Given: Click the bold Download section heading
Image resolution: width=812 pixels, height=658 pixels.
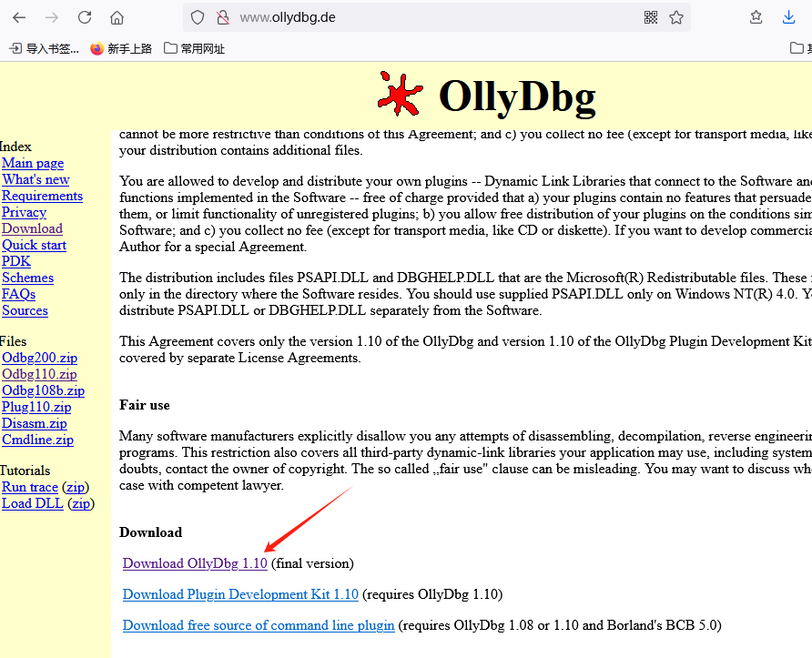Looking at the screenshot, I should point(151,532).
